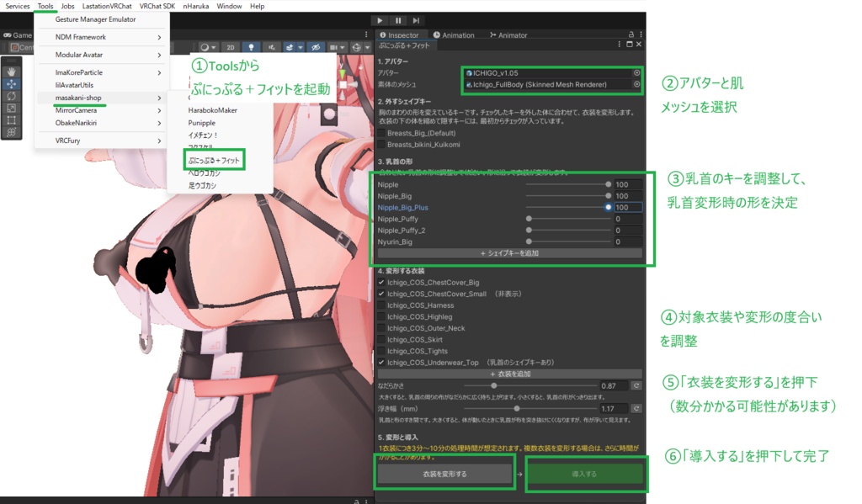This screenshot has height=504, width=862.
Task: Open the Jobs menu
Action: tap(67, 6)
